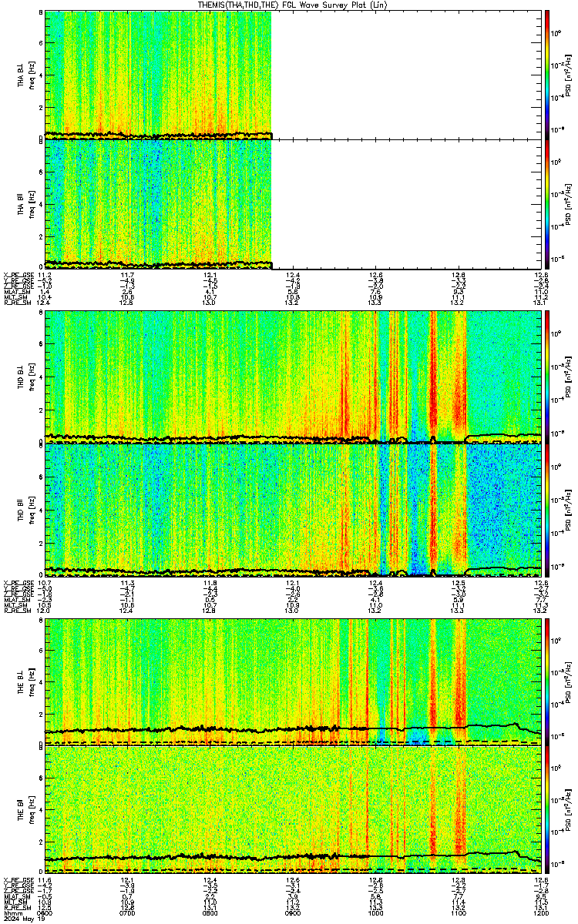578x924 pixels.
Task: Click the color bar beside THD B-parallel panel
Action: click(547, 510)
